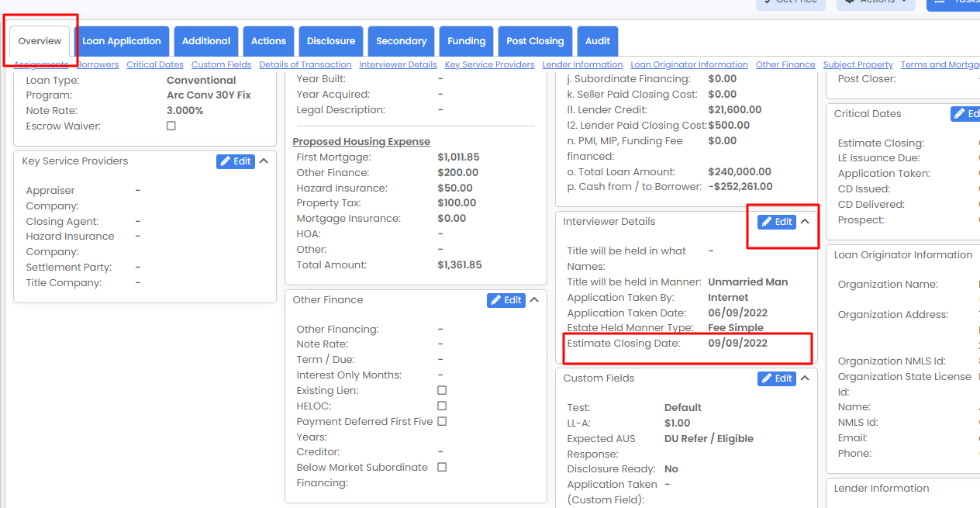
Task: Click the Edit pencil for Key Service Providers
Action: pos(235,161)
